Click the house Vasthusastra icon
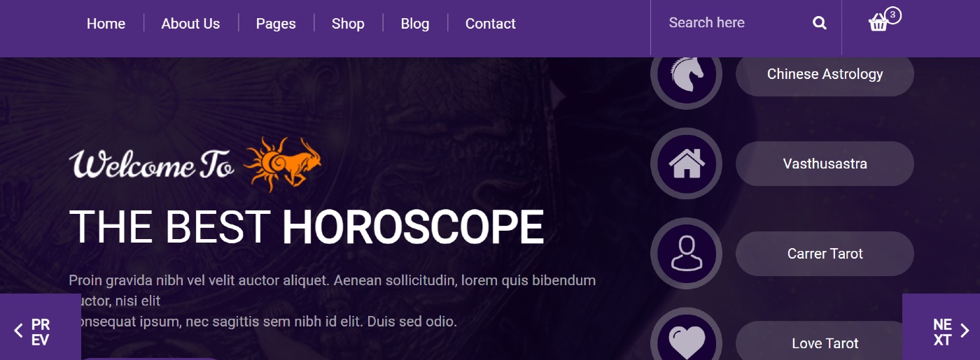The width and height of the screenshot is (980, 360). (x=686, y=164)
